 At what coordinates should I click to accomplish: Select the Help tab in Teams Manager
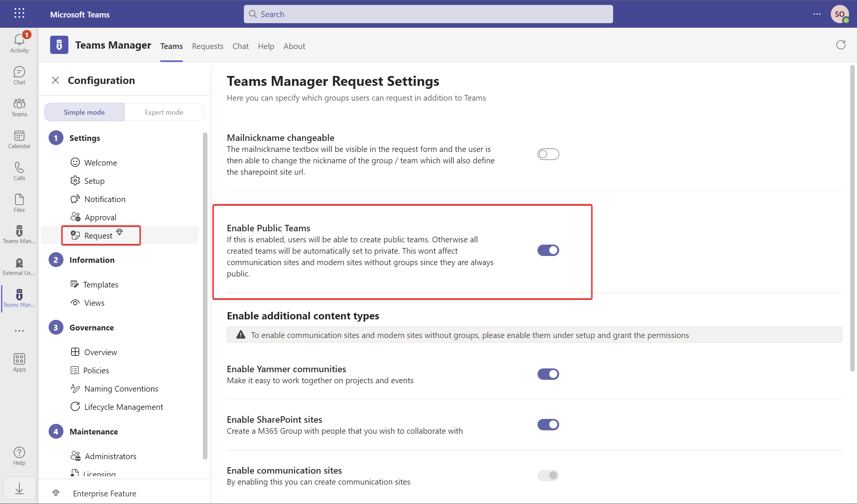pos(266,46)
